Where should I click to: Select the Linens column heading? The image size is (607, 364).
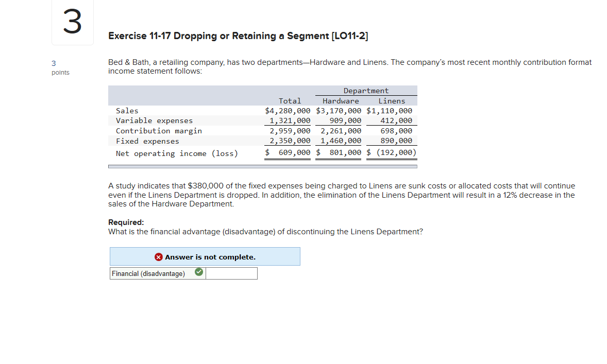click(392, 101)
